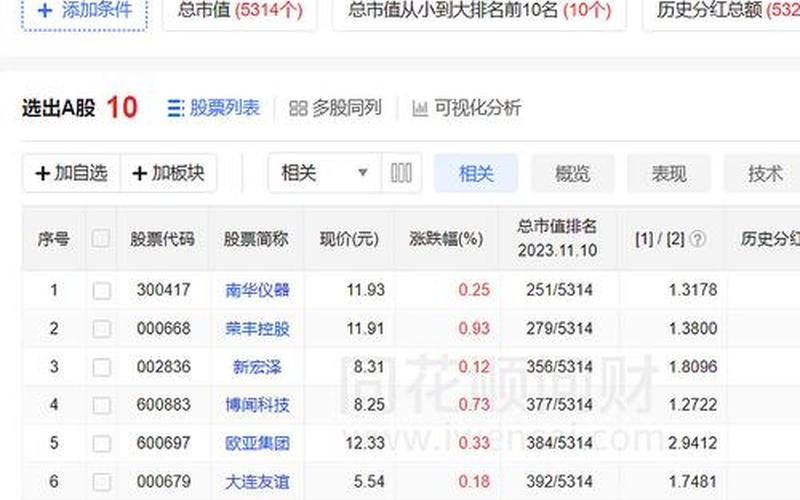This screenshot has width=800, height=500.
Task: Click 加自选 to add to watchlist
Action: [x=71, y=173]
